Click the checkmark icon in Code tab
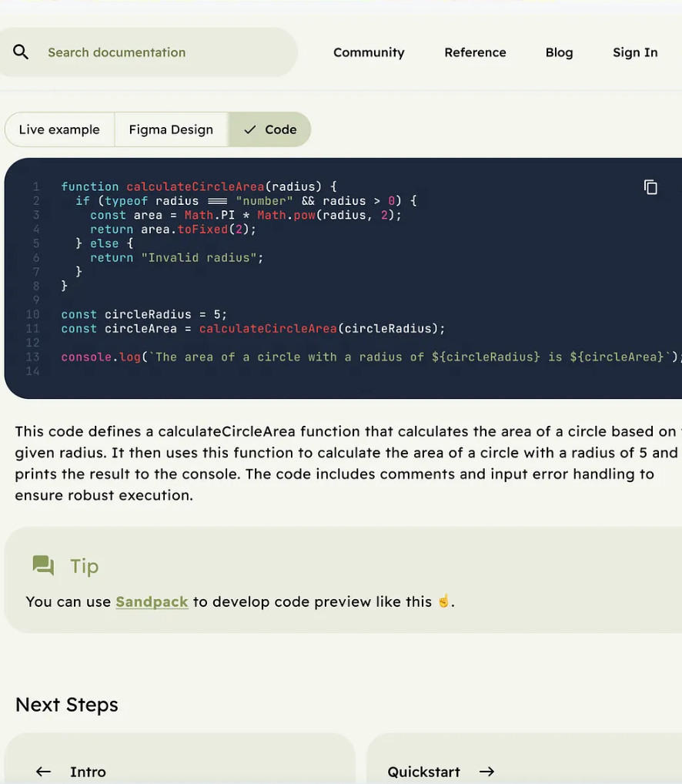This screenshot has width=682, height=784. click(x=250, y=129)
